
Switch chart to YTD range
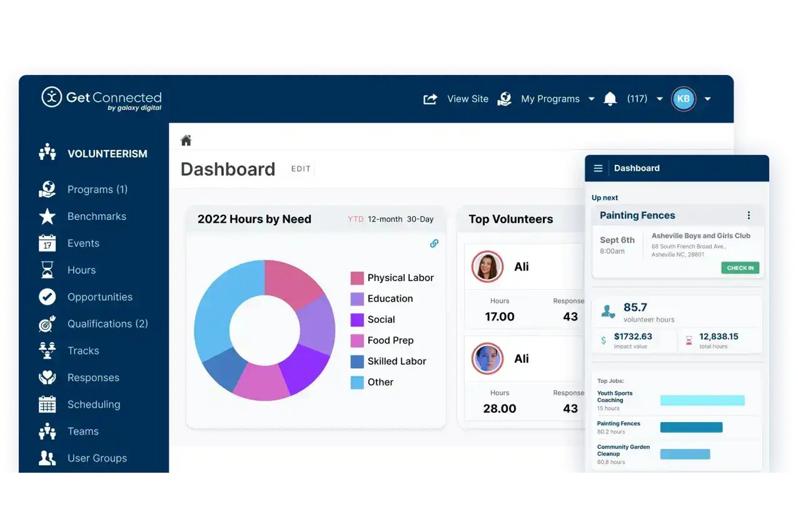(355, 219)
